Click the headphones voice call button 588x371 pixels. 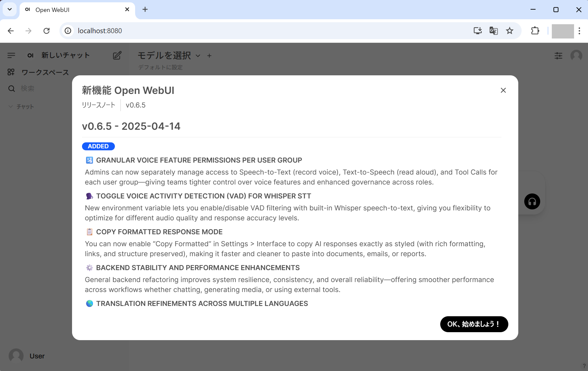[x=532, y=201]
